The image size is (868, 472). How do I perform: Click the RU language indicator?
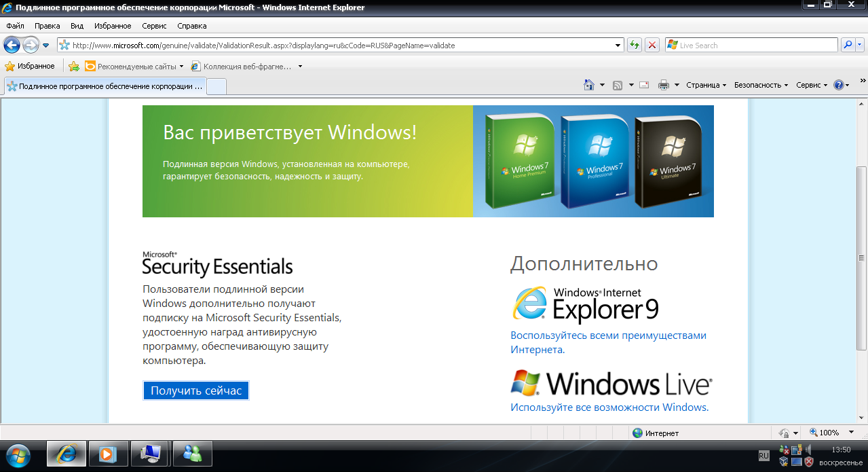pos(763,455)
